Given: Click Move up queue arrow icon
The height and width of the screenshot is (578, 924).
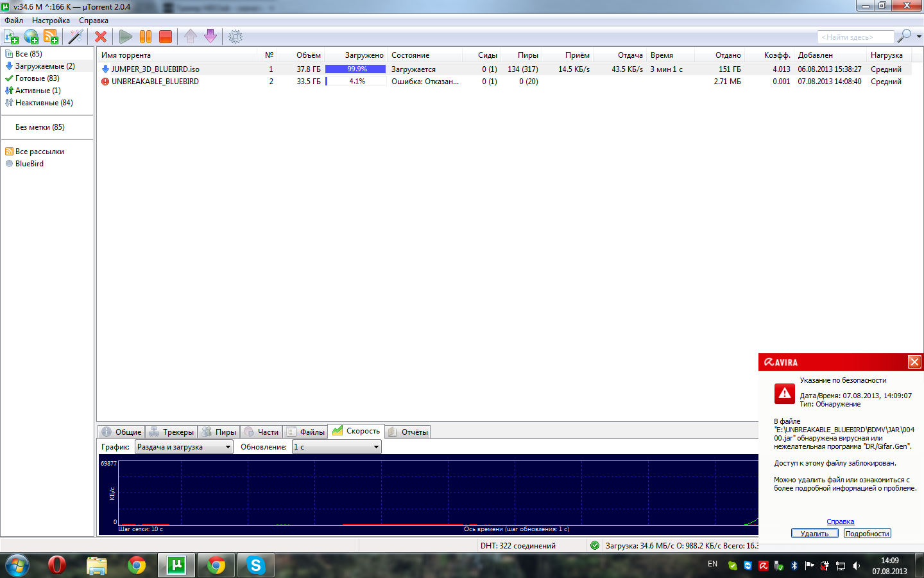Looking at the screenshot, I should (x=191, y=37).
